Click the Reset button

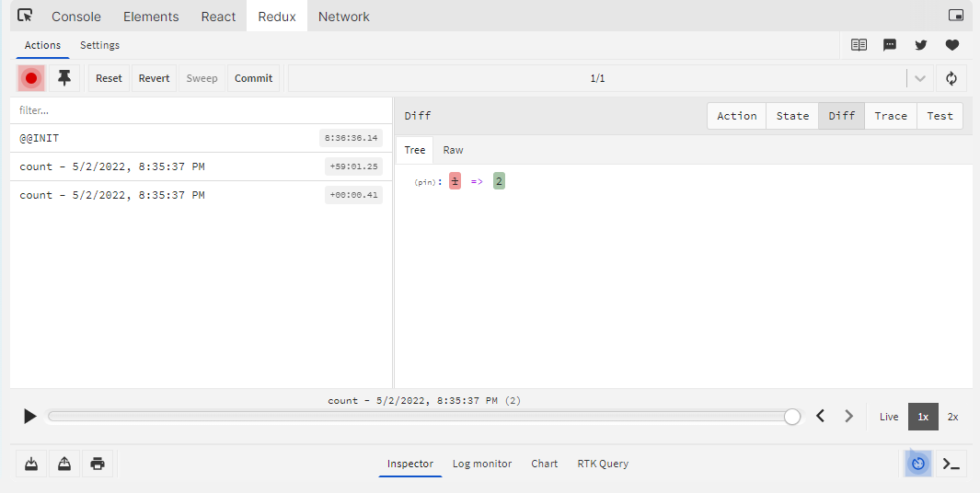[x=109, y=78]
